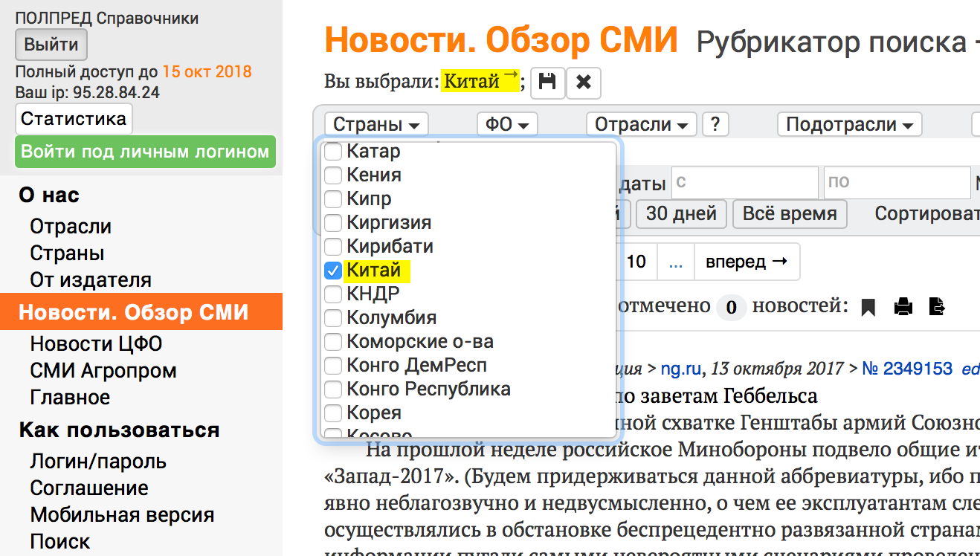Click the highlighted Китай selected tag
The width and height of the screenshot is (980, 556).
pyautogui.click(x=480, y=81)
